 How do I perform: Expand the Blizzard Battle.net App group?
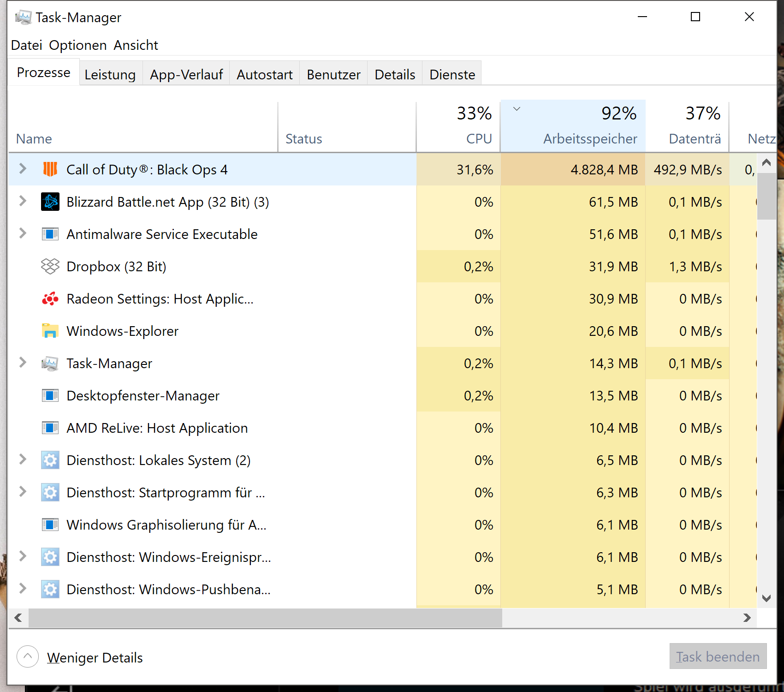click(22, 202)
